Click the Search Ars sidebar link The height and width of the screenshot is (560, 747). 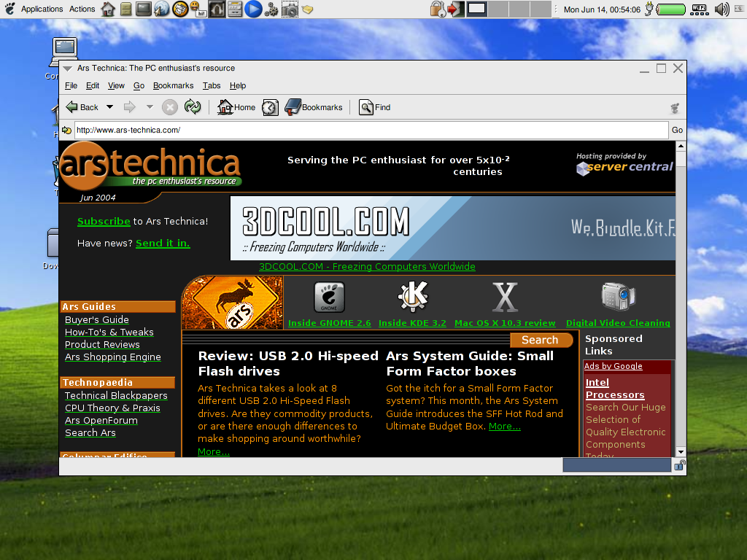pyautogui.click(x=90, y=432)
